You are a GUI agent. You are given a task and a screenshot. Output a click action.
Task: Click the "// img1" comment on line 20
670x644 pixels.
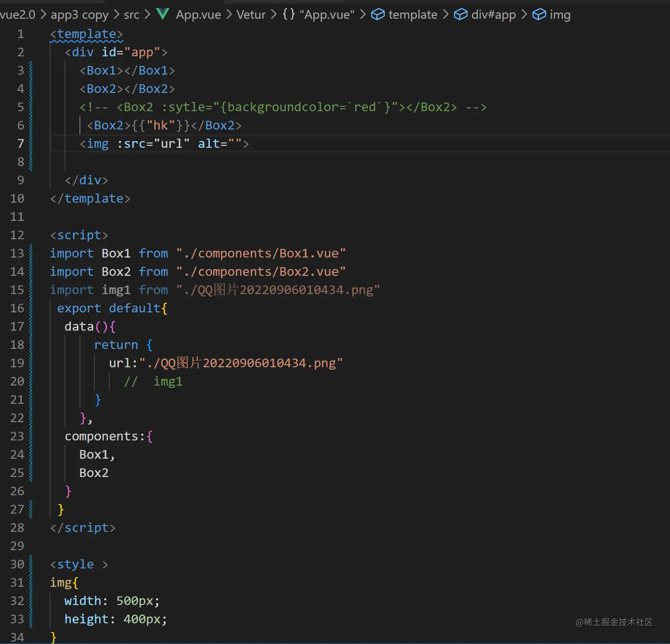click(x=153, y=382)
